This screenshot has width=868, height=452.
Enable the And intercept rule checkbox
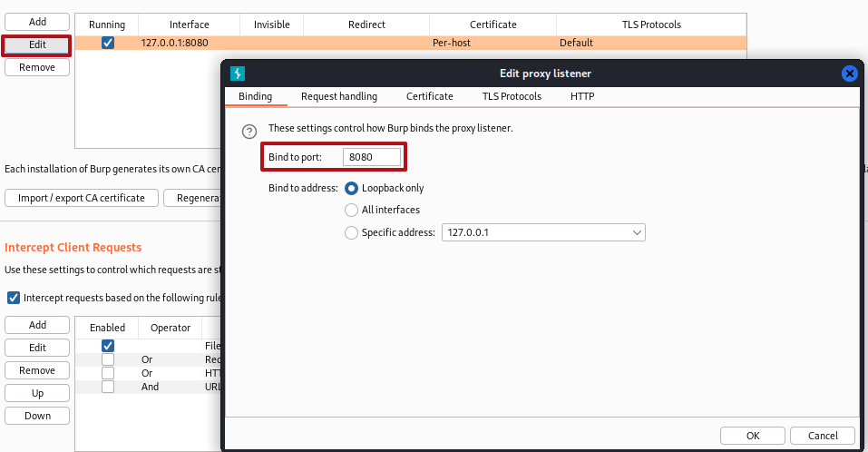pos(108,387)
